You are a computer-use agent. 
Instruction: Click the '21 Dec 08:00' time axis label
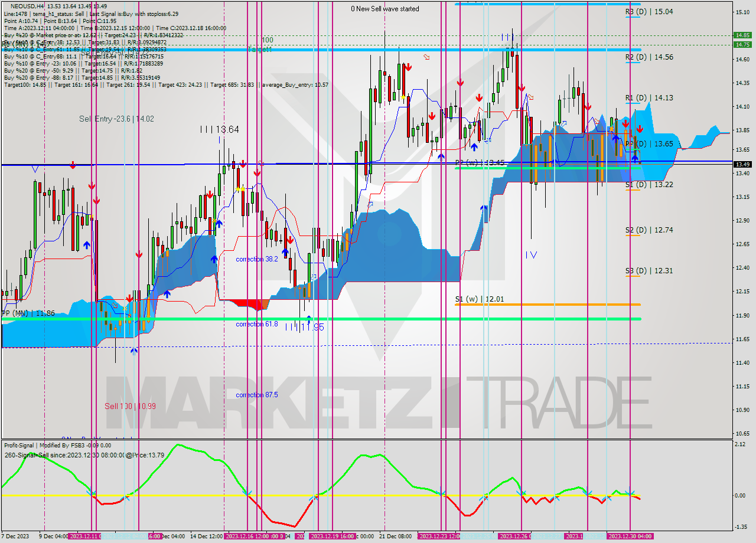[395, 537]
